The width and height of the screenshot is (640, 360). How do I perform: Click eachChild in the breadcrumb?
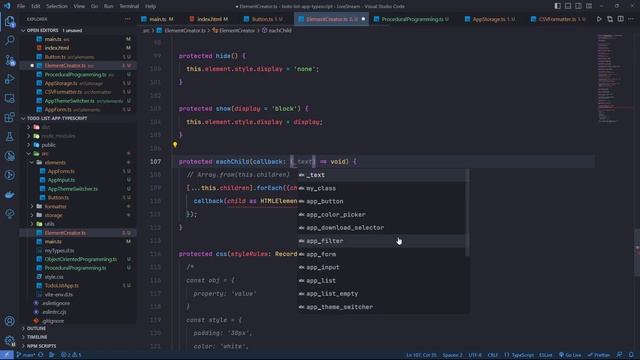(x=280, y=31)
